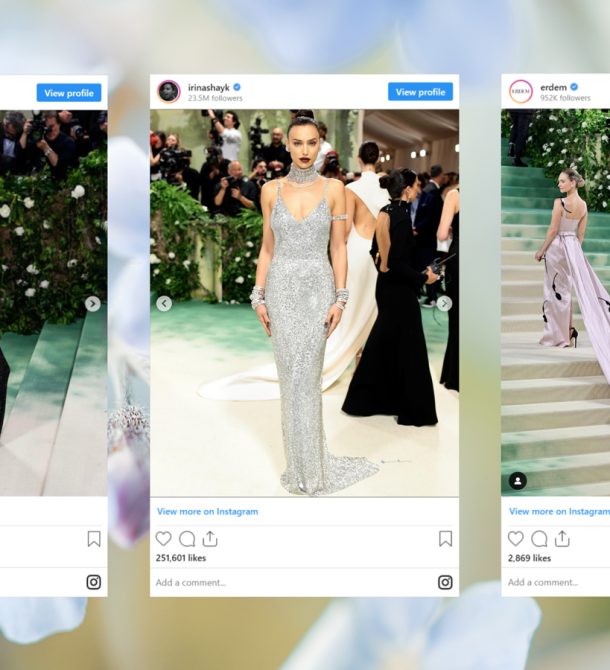Click the Instagram logo in left card

[94, 582]
